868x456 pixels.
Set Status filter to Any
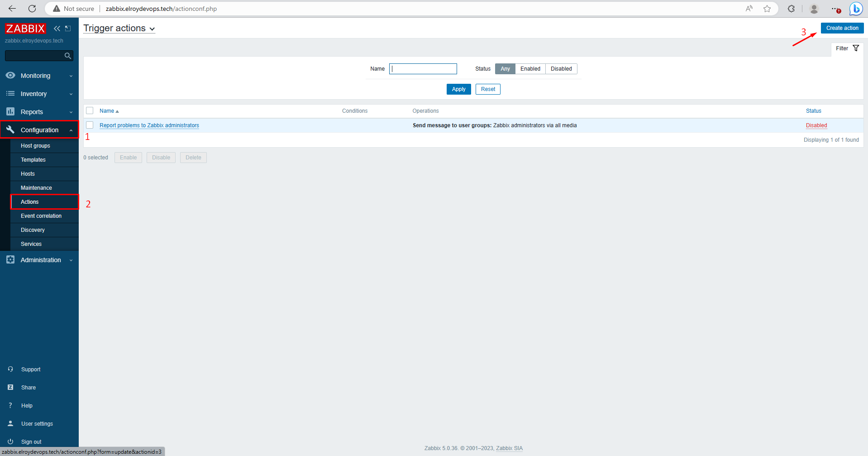[x=505, y=69]
